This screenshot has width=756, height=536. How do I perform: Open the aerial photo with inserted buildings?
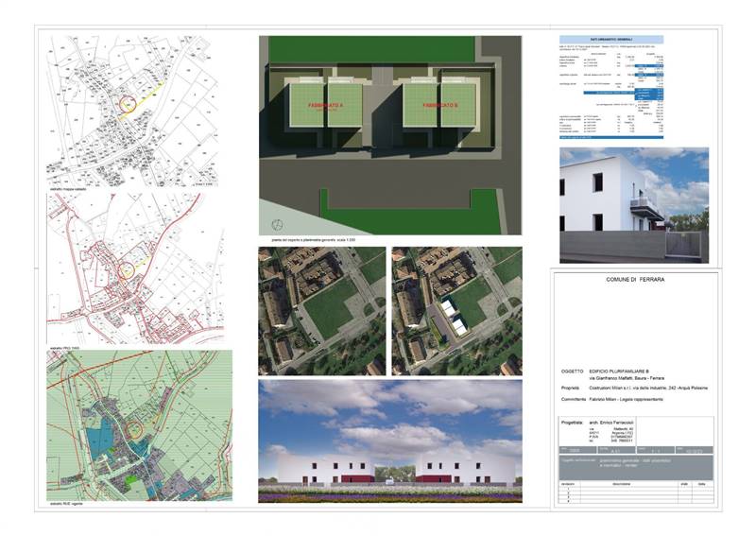(x=456, y=311)
